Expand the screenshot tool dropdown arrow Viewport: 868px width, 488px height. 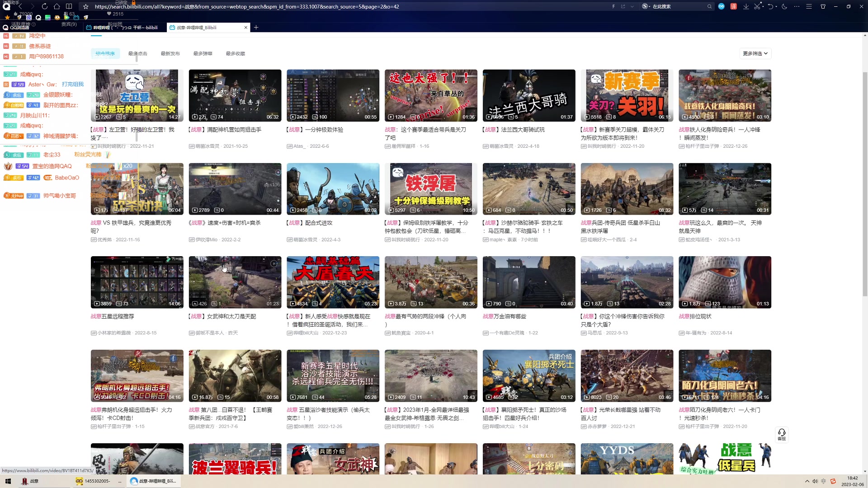click(763, 6)
